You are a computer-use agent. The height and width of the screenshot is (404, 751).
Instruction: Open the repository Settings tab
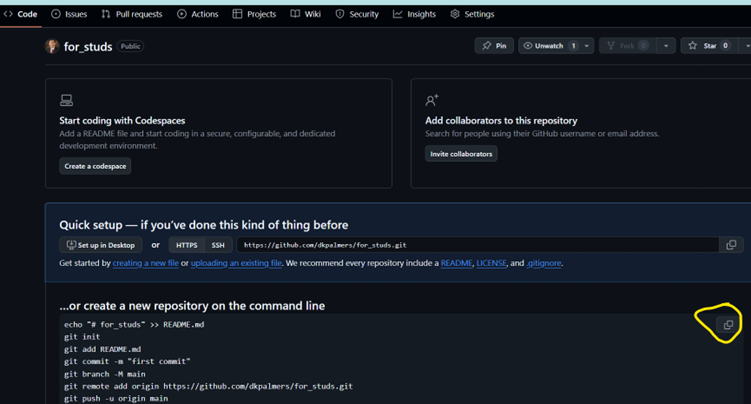click(x=472, y=14)
